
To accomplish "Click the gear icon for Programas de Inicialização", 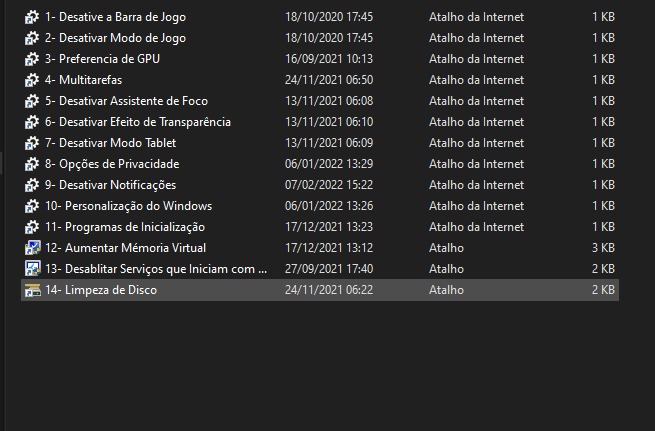I will tap(32, 227).
